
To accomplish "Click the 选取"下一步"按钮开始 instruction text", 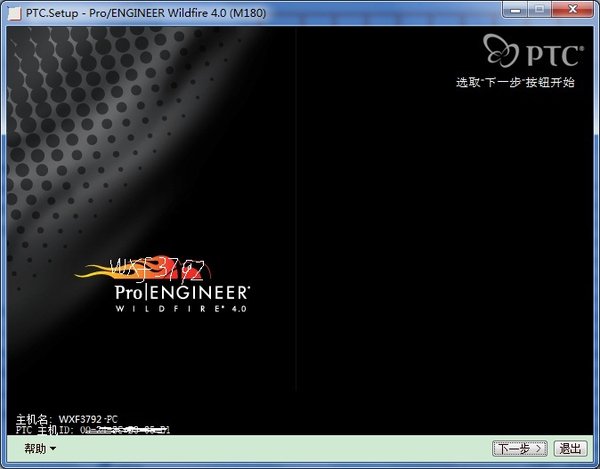I will [515, 82].
